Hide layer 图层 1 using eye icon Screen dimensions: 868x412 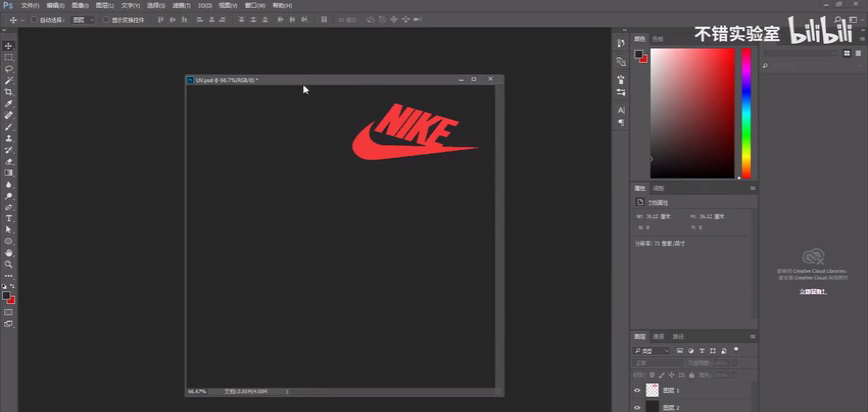coord(637,390)
